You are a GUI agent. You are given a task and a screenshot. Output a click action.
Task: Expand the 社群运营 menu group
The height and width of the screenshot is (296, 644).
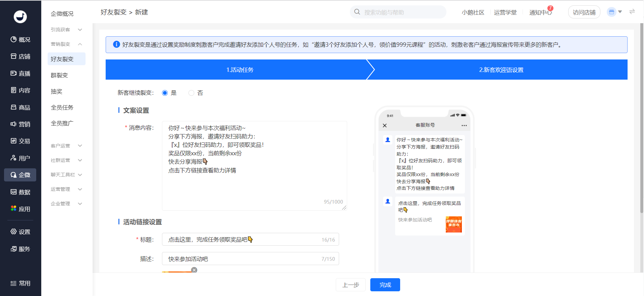click(x=66, y=160)
